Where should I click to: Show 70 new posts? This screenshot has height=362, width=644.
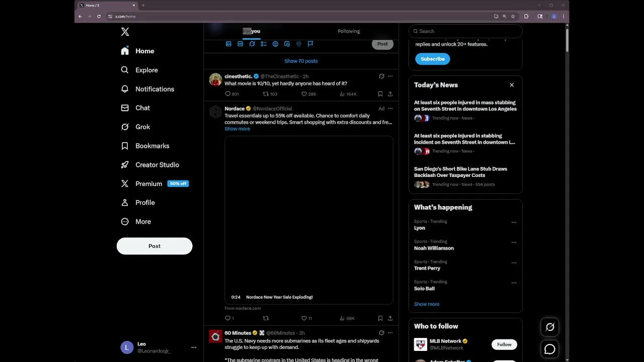(x=301, y=61)
